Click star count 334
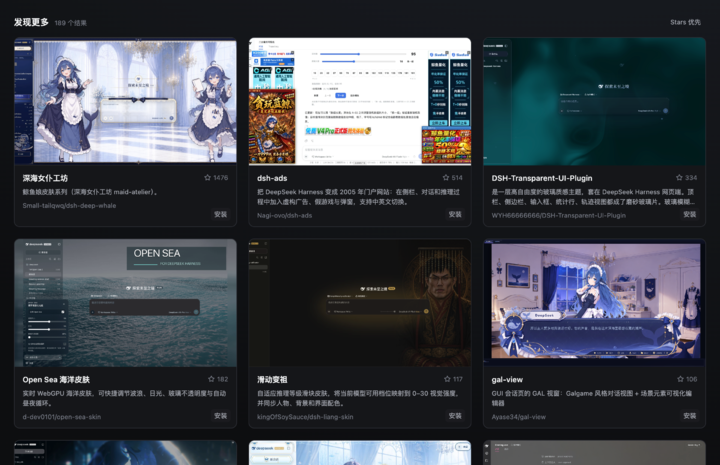Screen dimensions: 720x465 (691, 178)
